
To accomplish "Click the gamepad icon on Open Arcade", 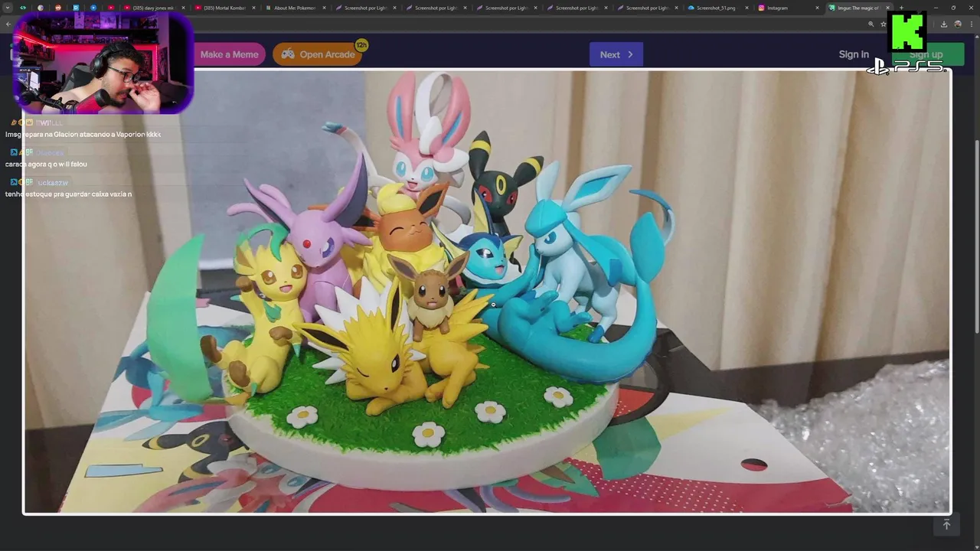I will coord(288,54).
